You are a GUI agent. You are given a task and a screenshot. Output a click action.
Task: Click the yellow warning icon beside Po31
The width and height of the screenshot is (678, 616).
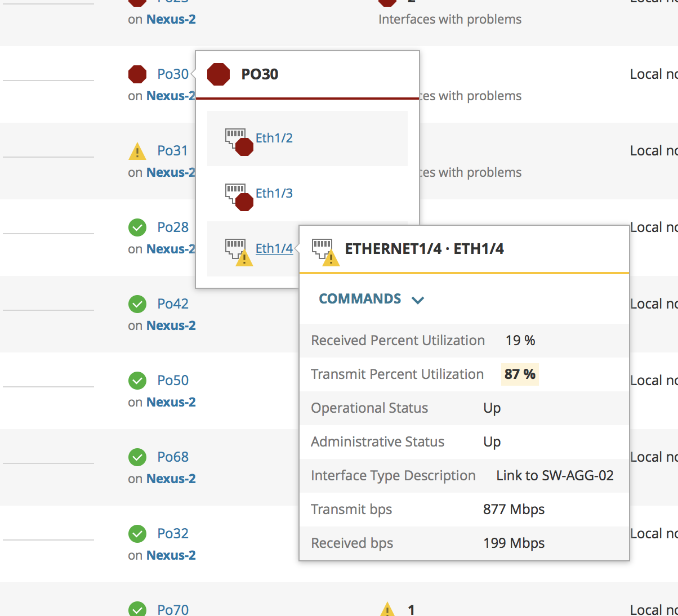pyautogui.click(x=137, y=151)
